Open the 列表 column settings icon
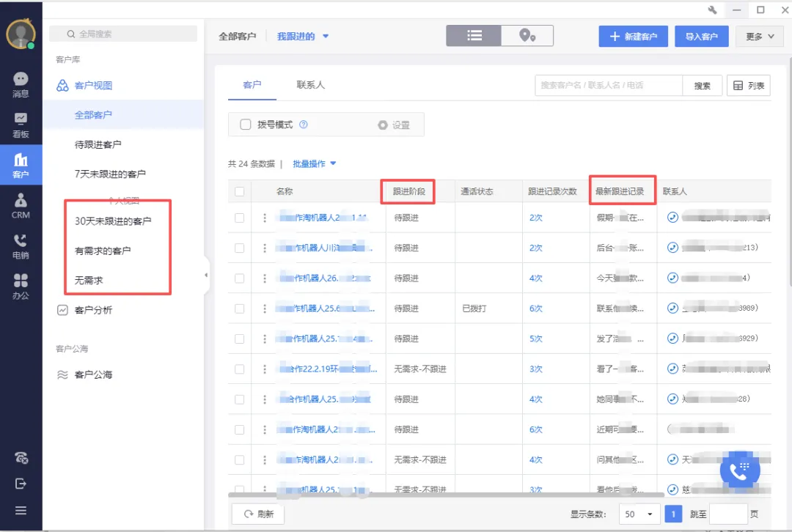The width and height of the screenshot is (792, 532). click(749, 85)
